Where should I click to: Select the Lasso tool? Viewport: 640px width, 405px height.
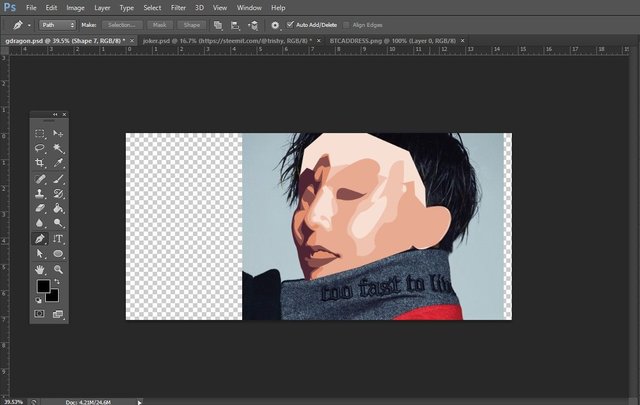pos(40,147)
